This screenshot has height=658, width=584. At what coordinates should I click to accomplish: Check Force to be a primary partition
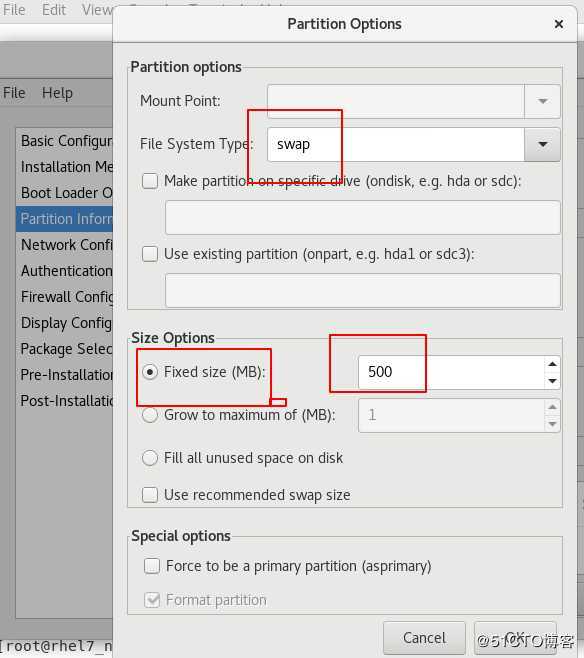(151, 566)
